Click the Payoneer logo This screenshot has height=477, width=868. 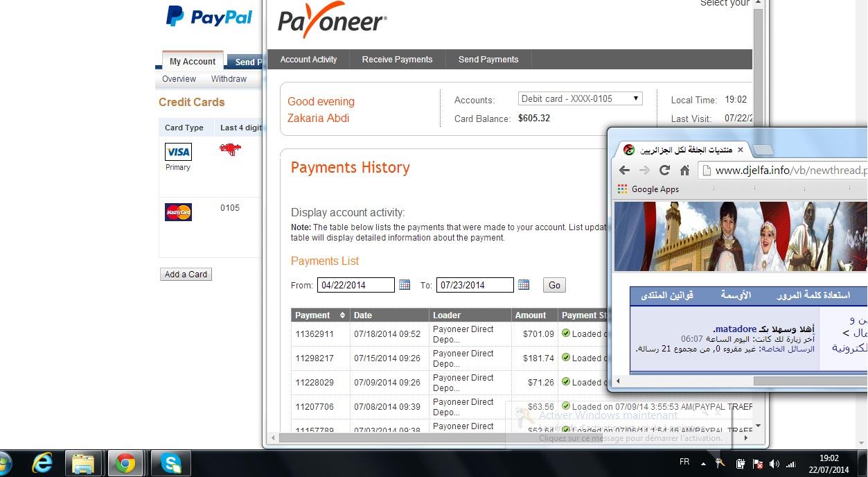click(x=333, y=21)
